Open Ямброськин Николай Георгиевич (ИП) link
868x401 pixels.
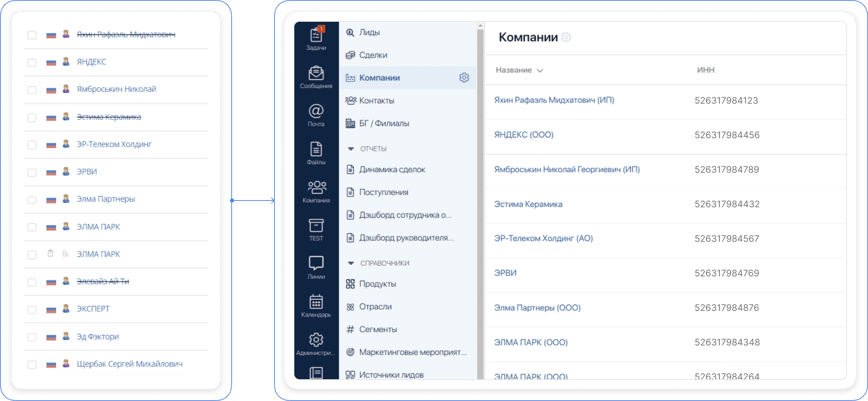[x=567, y=169]
